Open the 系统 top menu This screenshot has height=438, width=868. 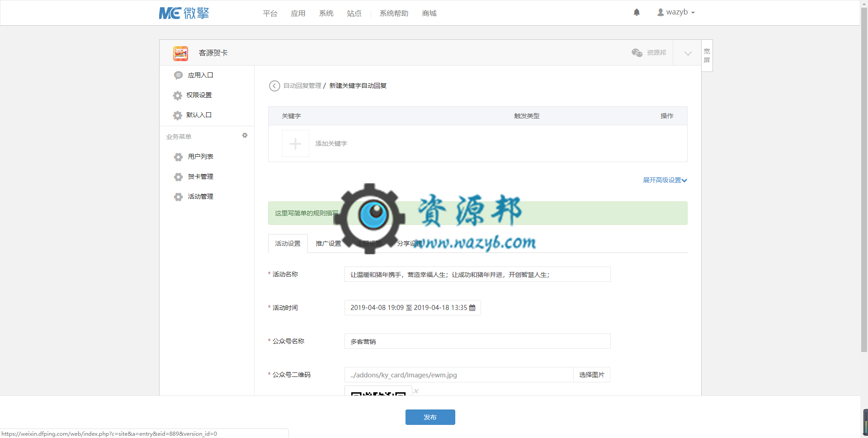[x=326, y=13]
